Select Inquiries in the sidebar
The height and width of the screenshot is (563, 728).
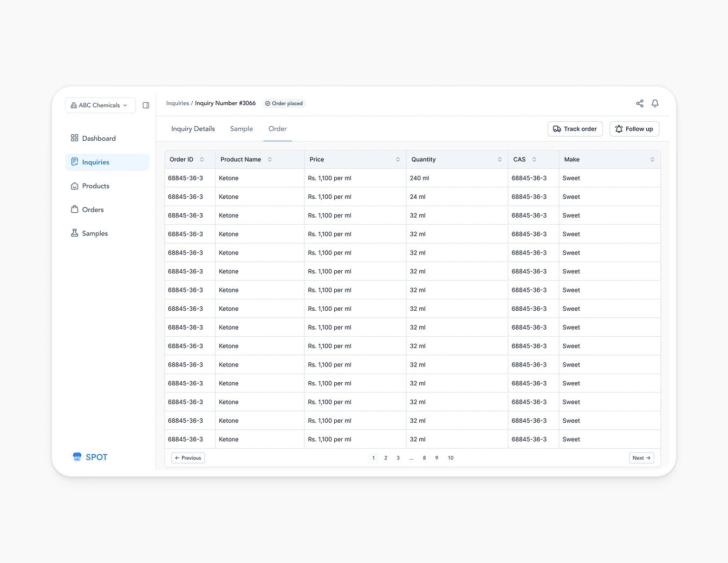tap(95, 162)
